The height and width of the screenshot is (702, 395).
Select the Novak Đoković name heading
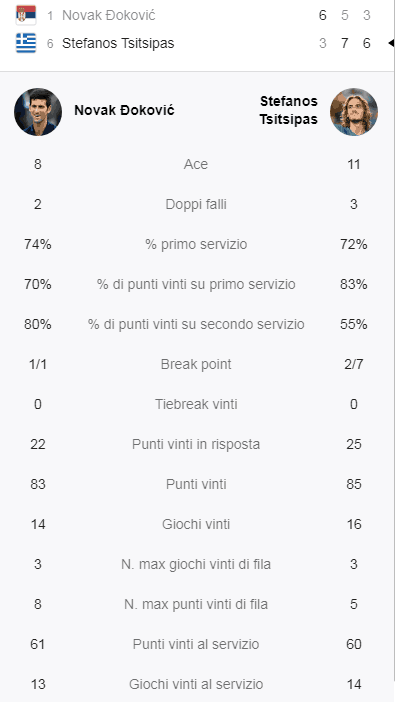pos(124,110)
